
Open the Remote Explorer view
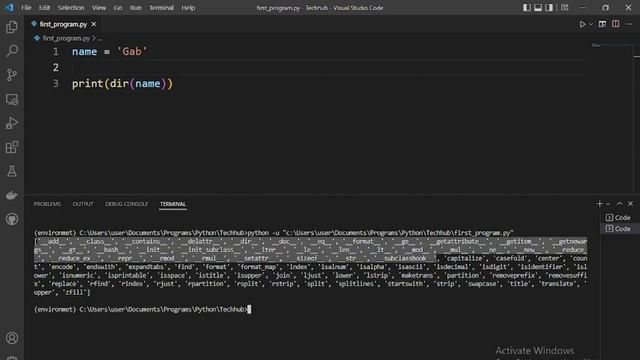12,99
